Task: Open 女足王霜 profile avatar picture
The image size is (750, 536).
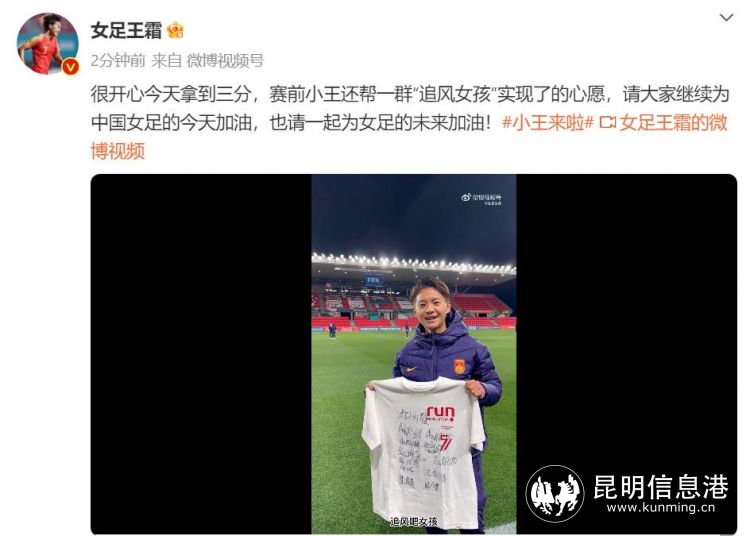Action: (47, 44)
